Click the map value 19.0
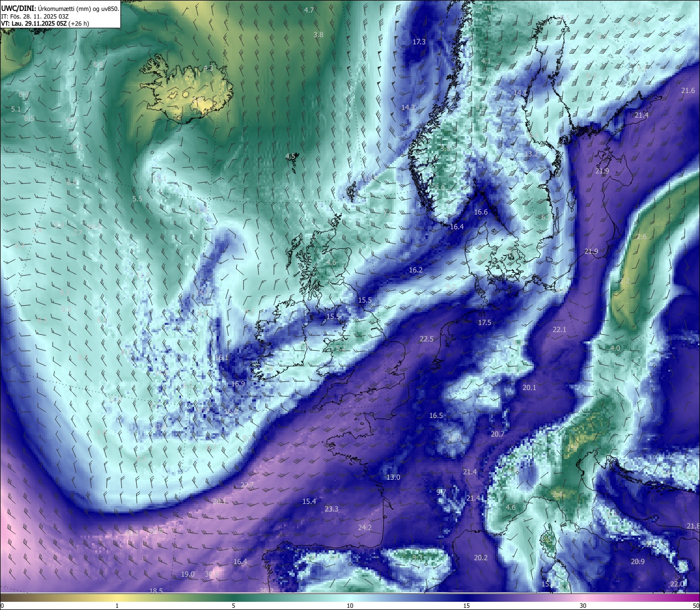The image size is (700, 610). (188, 574)
